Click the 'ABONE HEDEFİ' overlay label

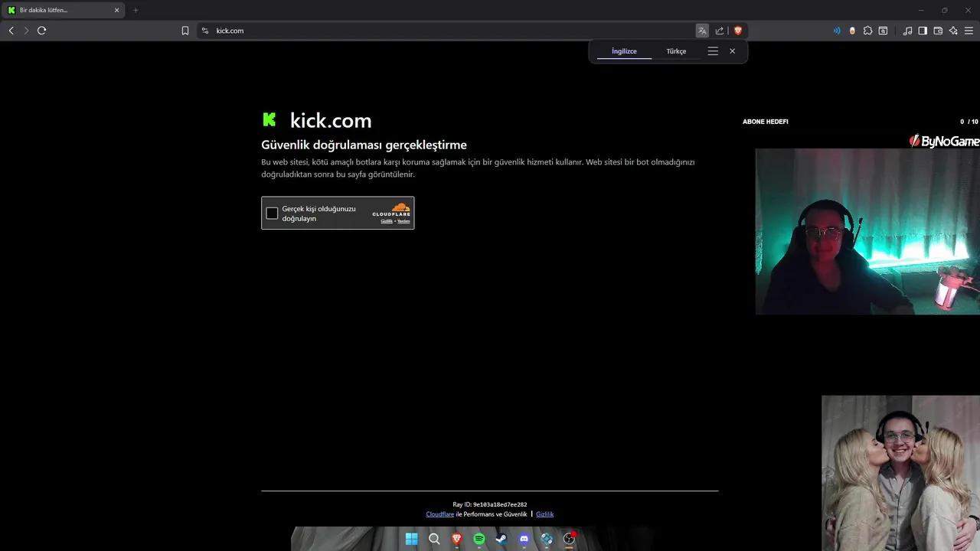click(765, 122)
